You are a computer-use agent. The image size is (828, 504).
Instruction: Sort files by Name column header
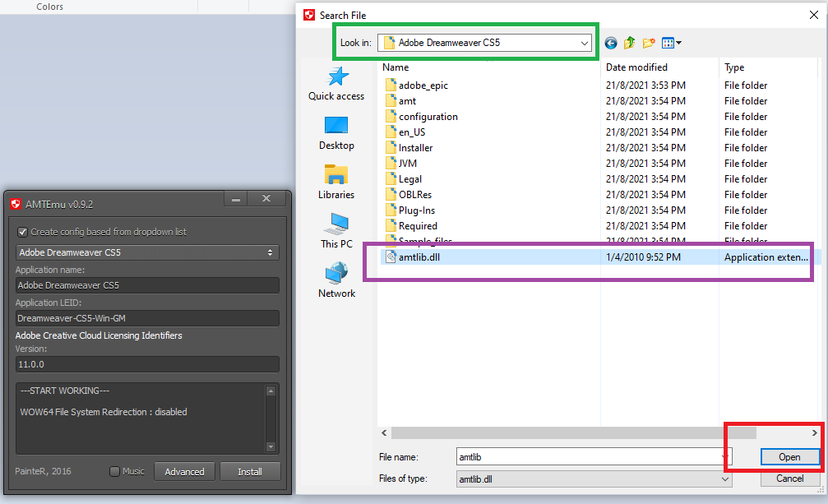[395, 67]
